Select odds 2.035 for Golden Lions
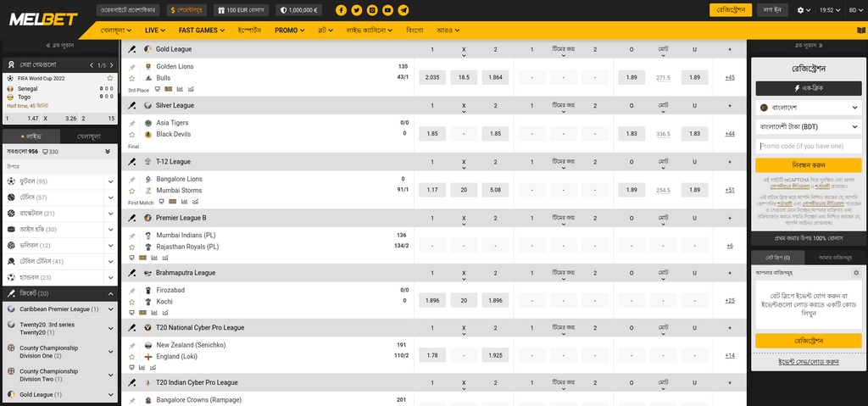868x406 pixels. pyautogui.click(x=432, y=77)
